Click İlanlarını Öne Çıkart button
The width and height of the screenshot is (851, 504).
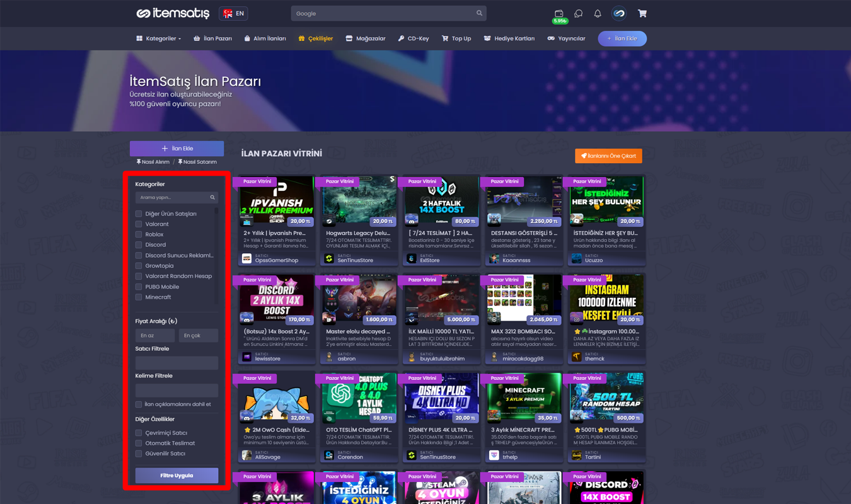[x=608, y=156]
